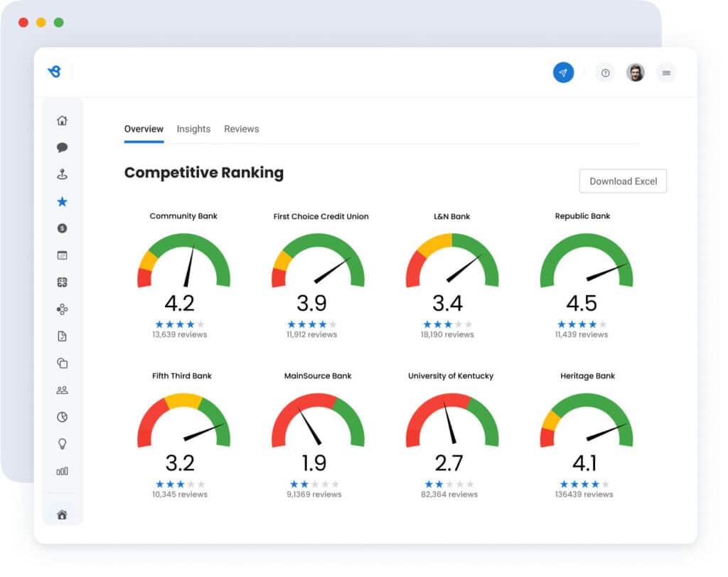728x577 pixels.
Task: Click the 13,639 reviews count
Action: 180,334
